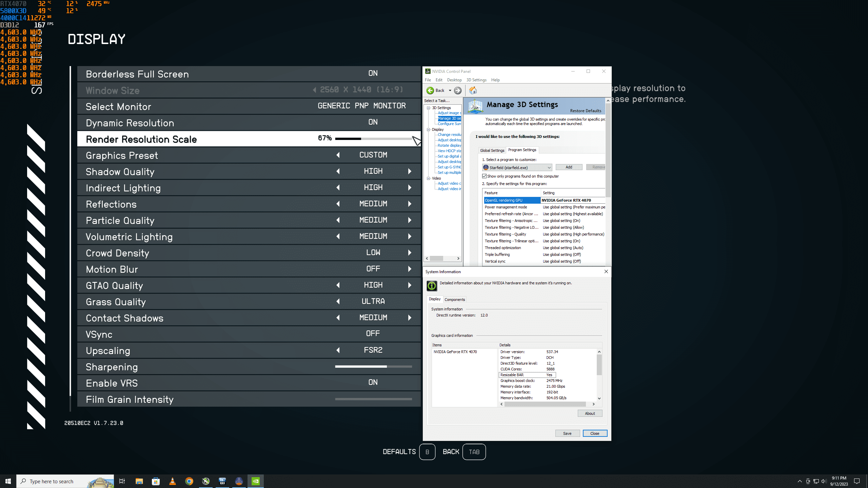Open Task View from taskbar
The height and width of the screenshot is (488, 868).
pyautogui.click(x=122, y=481)
